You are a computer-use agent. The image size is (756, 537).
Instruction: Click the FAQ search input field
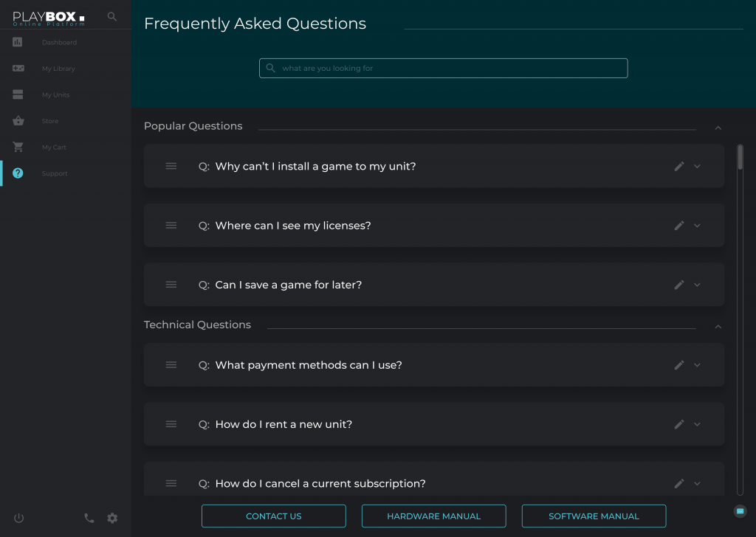[x=443, y=68]
